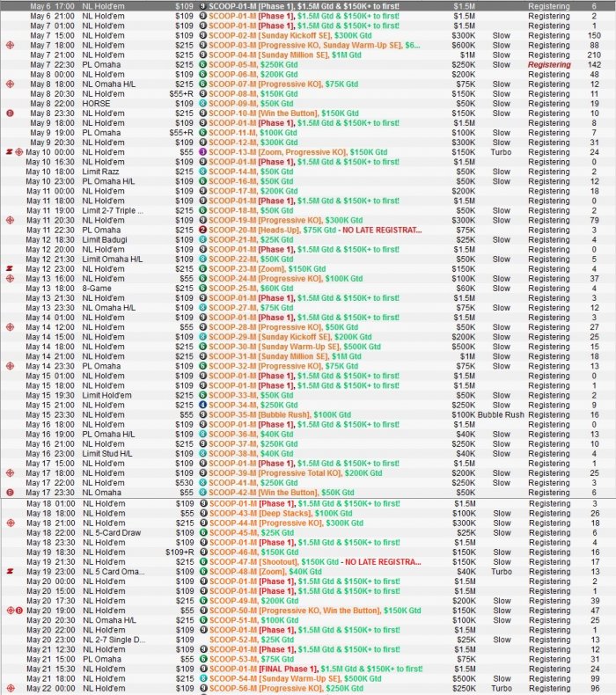The height and width of the screenshot is (695, 616).
Task: Click the Progressive KO icon beside SCOOP-19-M
Action: 11,220
